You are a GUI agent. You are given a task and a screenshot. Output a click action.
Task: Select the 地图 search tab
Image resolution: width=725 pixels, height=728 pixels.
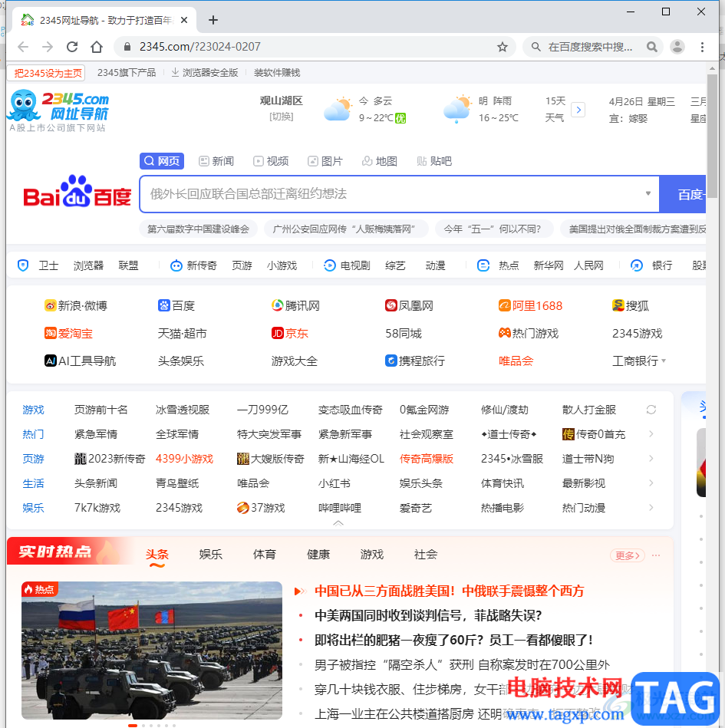(x=380, y=160)
